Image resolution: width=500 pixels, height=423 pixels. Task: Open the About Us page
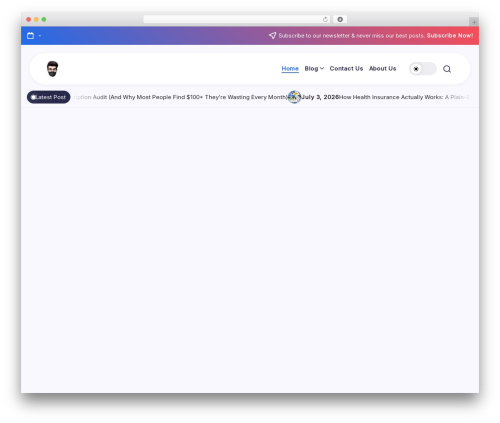point(382,68)
